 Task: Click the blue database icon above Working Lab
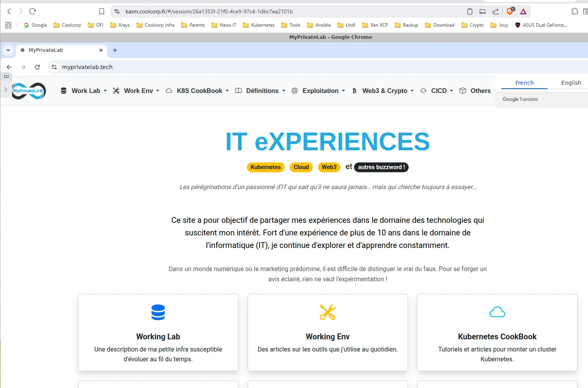(158, 312)
